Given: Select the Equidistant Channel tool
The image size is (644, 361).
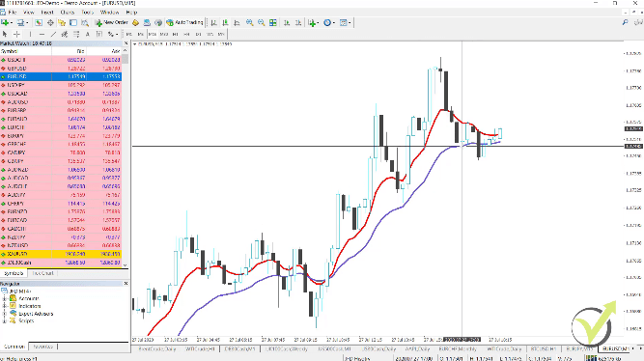Looking at the screenshot, I should 65,34.
